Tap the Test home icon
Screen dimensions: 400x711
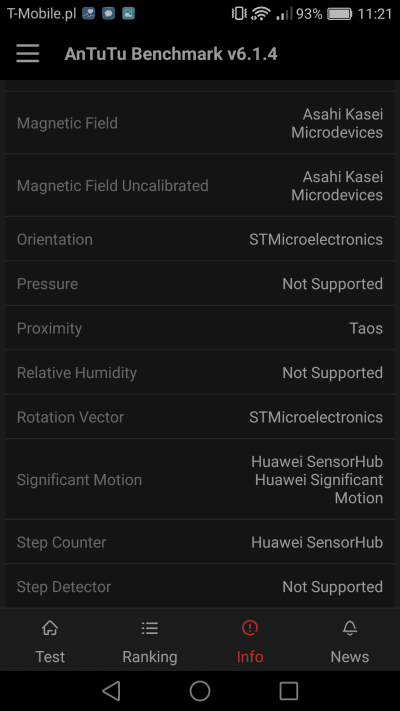tap(50, 628)
